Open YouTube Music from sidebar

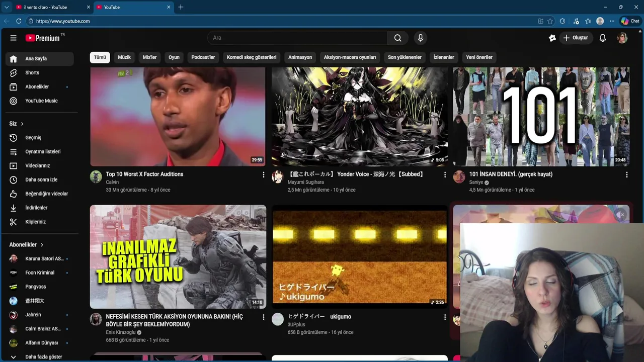point(40,101)
